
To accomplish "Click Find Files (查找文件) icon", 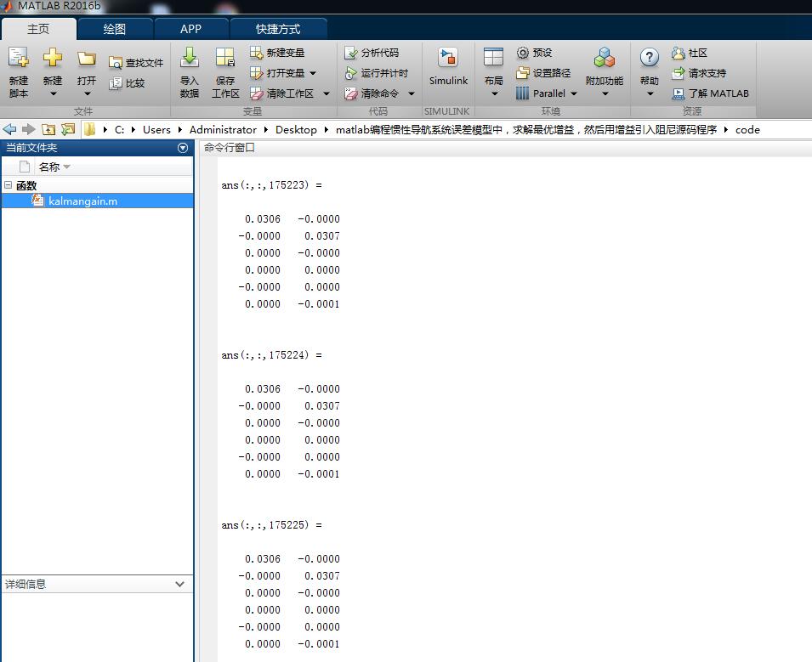I will pyautogui.click(x=116, y=63).
